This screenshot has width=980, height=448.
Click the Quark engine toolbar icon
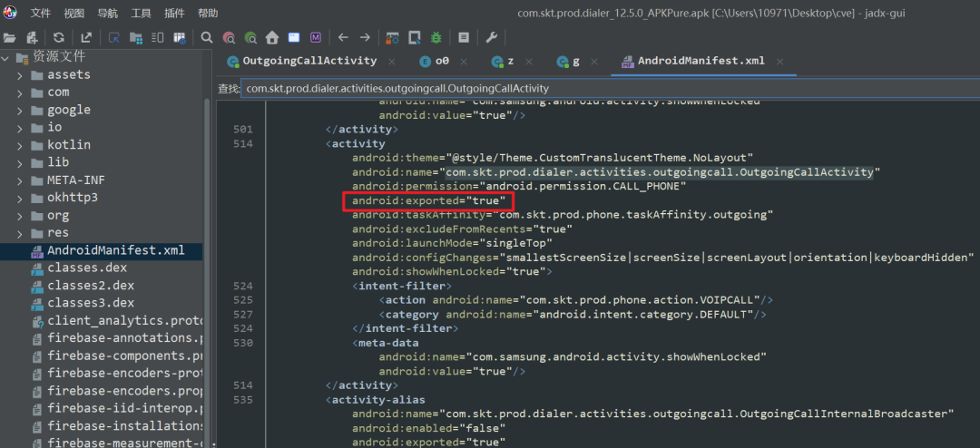click(415, 37)
